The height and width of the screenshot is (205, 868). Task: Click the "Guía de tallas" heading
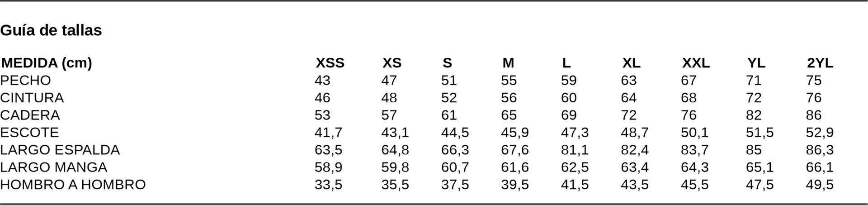(x=51, y=30)
